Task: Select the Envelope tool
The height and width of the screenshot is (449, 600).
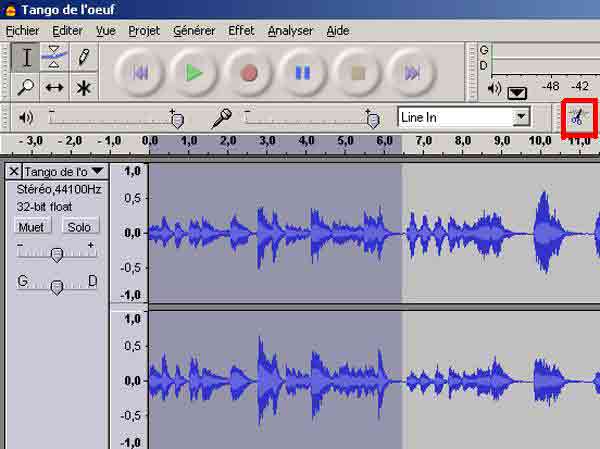Action: (x=54, y=58)
